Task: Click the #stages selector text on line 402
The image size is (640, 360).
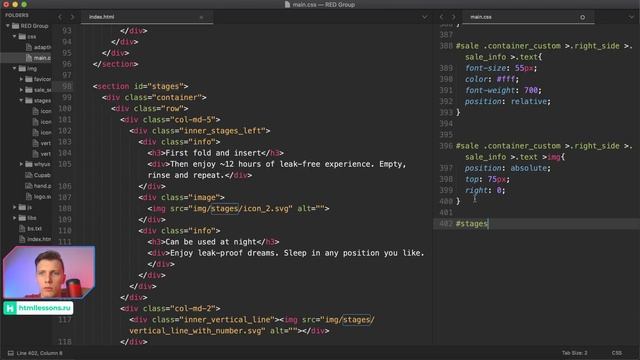Action: (472, 224)
